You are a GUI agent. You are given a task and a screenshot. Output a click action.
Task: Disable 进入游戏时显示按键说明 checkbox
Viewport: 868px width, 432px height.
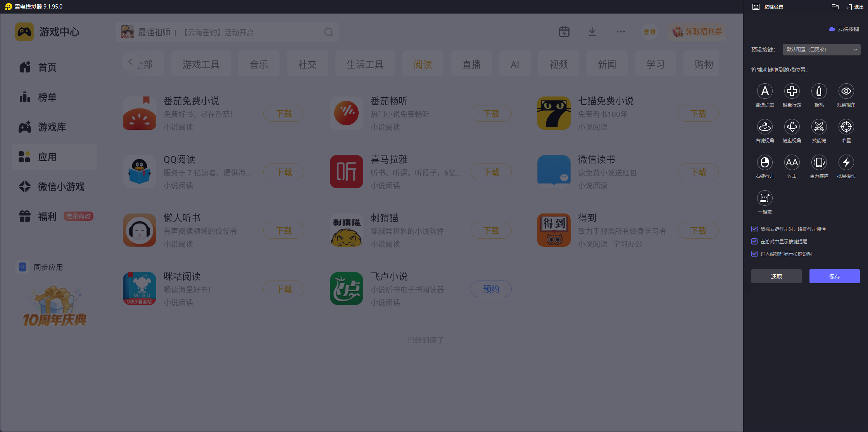(754, 254)
